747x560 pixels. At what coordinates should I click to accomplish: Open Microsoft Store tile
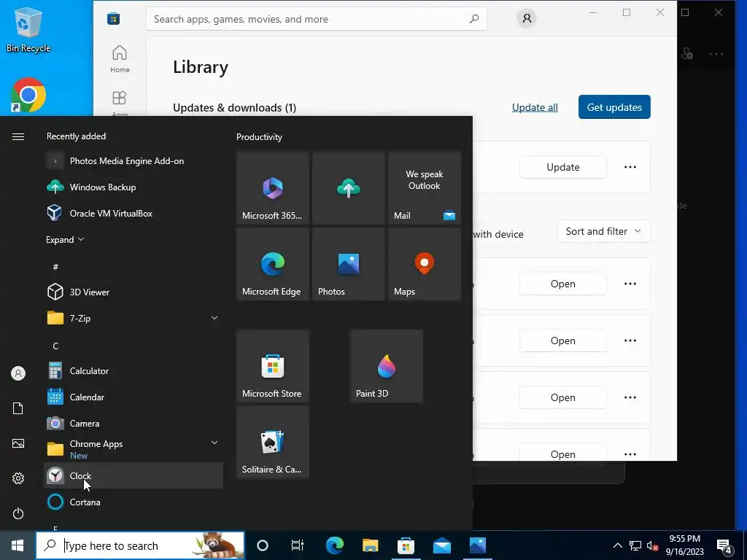(273, 366)
